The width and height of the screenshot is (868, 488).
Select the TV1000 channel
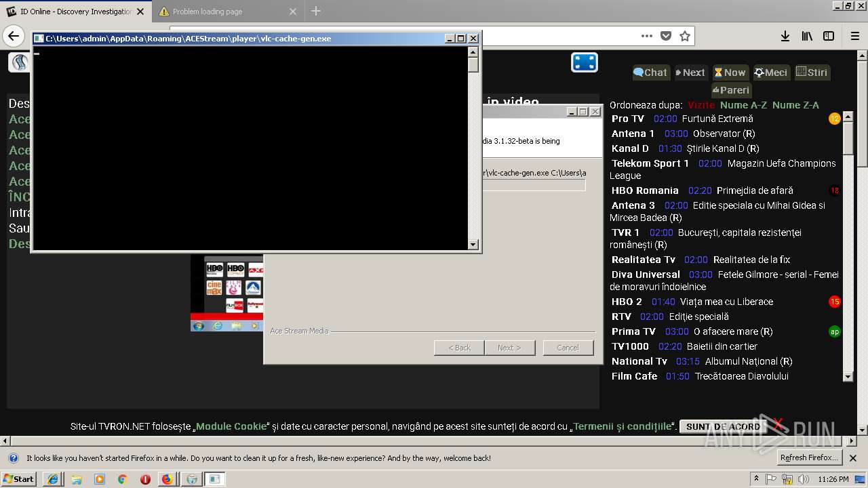click(x=630, y=346)
